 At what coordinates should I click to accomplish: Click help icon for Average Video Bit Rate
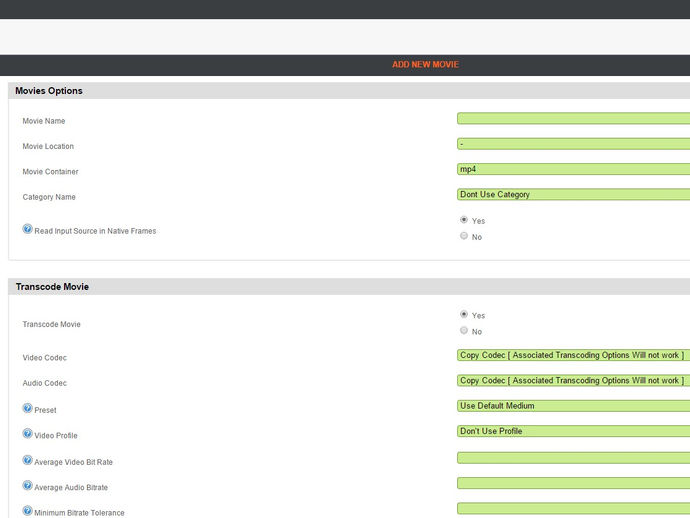27,460
